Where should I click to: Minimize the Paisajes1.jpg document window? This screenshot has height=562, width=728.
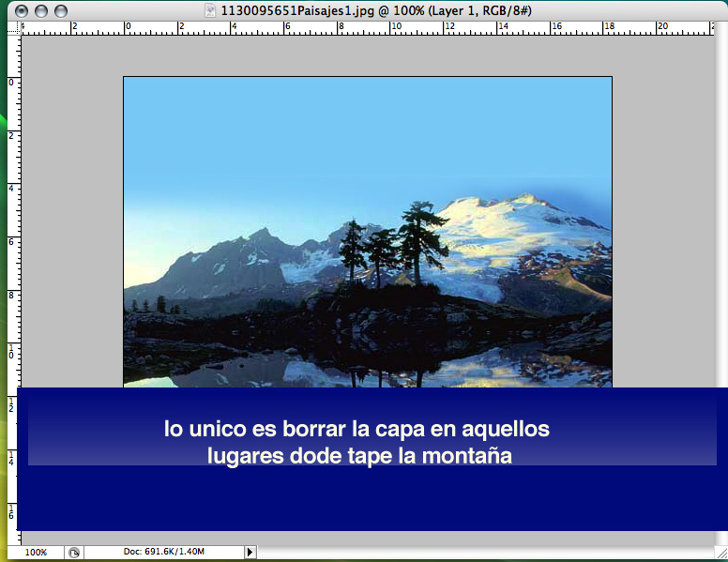[x=42, y=10]
